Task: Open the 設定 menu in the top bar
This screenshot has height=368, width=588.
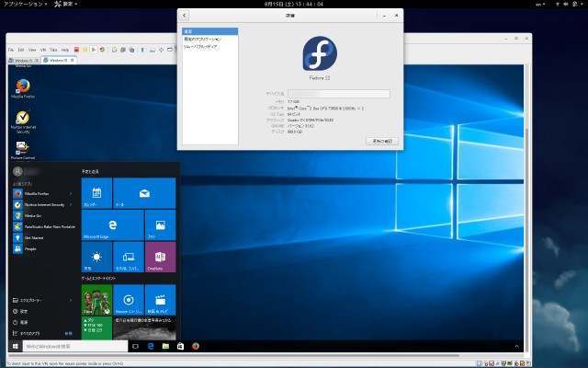Action: [65, 4]
